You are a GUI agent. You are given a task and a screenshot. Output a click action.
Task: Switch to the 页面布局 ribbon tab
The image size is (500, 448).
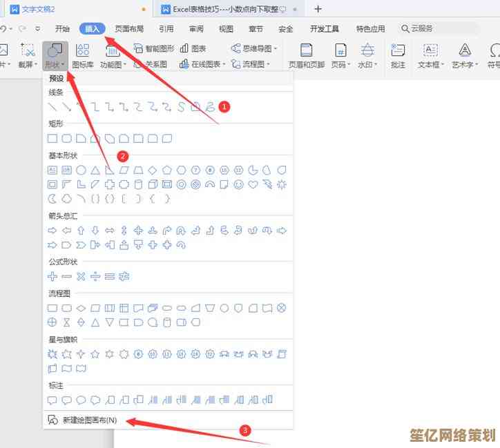coord(129,29)
